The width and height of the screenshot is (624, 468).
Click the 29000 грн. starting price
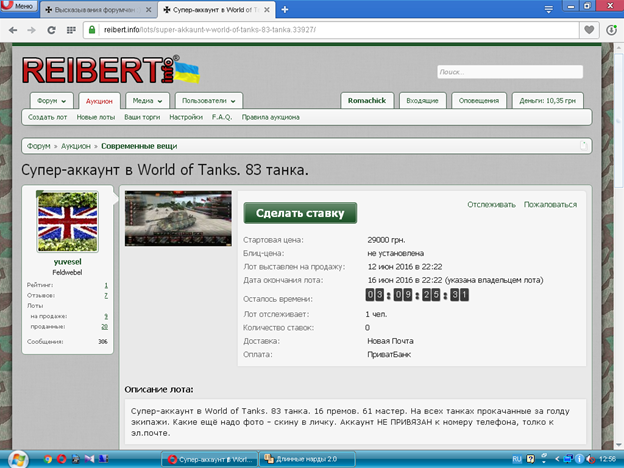[386, 240]
